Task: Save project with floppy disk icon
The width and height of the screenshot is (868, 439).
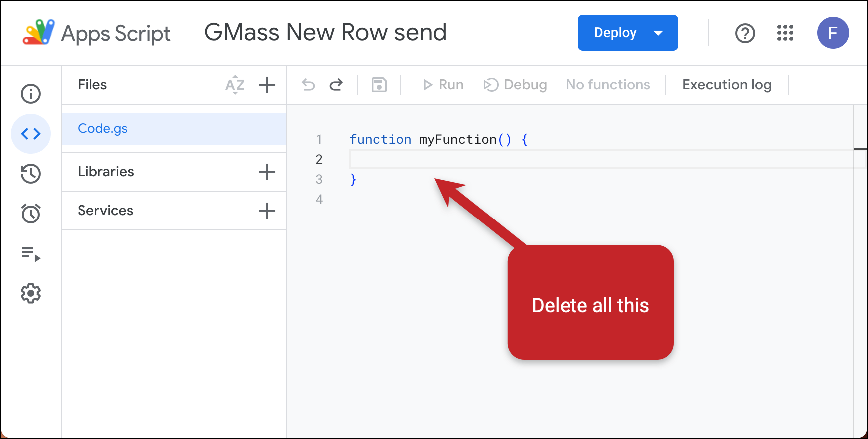Action: tap(379, 85)
